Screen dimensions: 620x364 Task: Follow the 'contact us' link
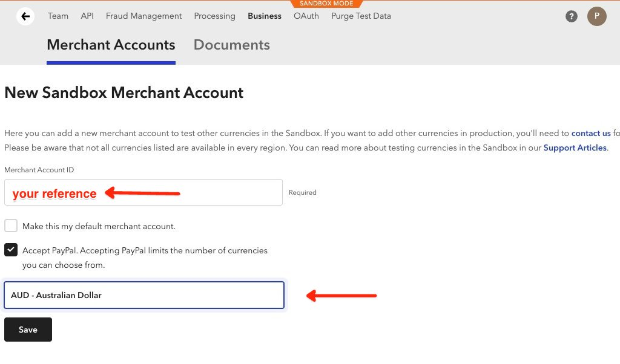point(591,134)
